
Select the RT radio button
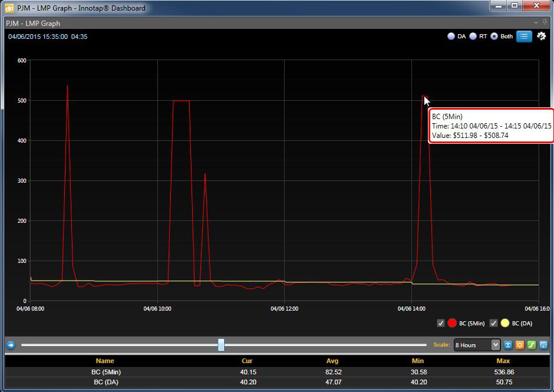pos(473,36)
